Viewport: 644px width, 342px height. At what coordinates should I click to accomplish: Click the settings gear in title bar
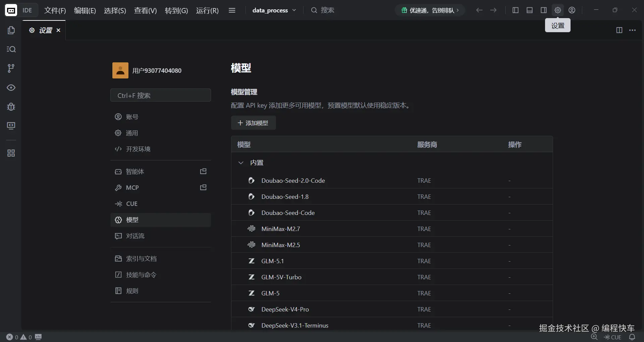558,10
